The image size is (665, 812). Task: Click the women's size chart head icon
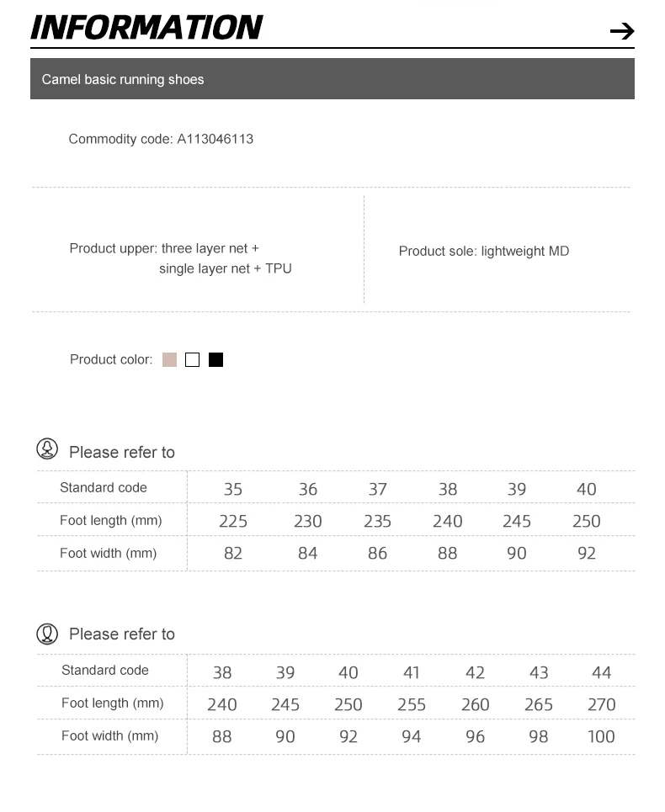click(47, 449)
